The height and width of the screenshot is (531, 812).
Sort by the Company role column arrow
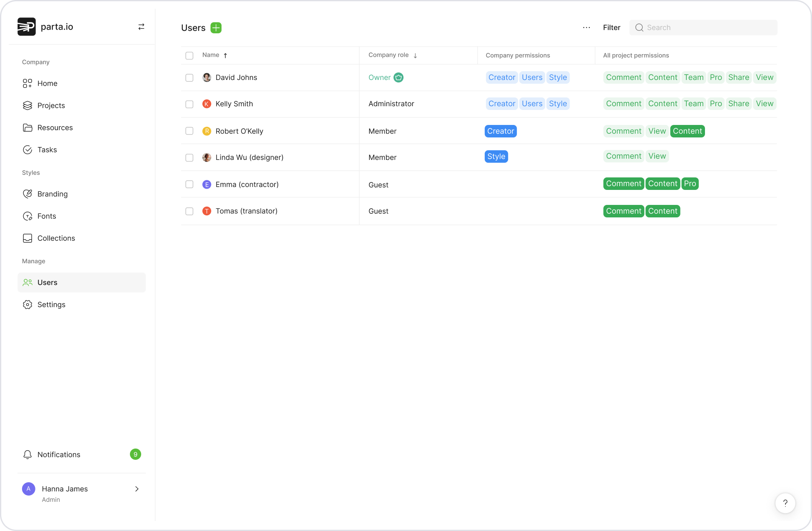tap(415, 55)
